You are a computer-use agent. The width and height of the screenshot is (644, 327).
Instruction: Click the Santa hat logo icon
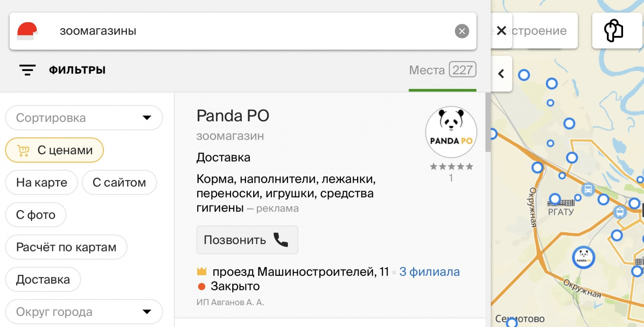coord(27,31)
